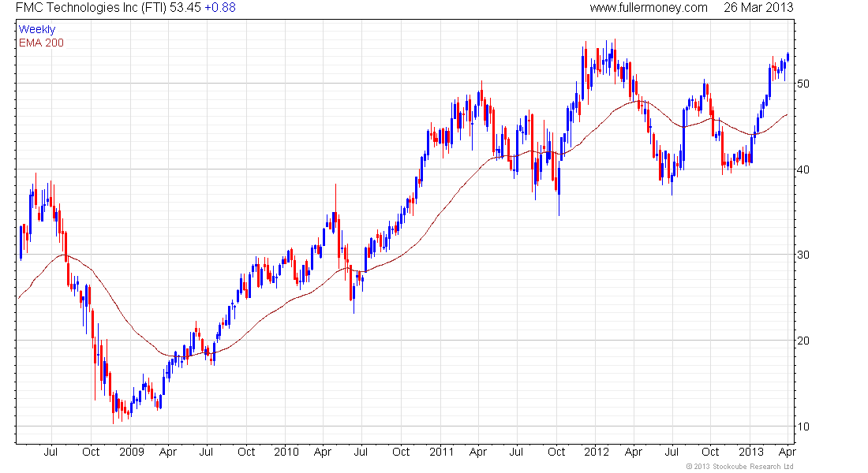This screenshot has width=868, height=473.
Task: Select the Weekly timeframe label
Action: 37,29
